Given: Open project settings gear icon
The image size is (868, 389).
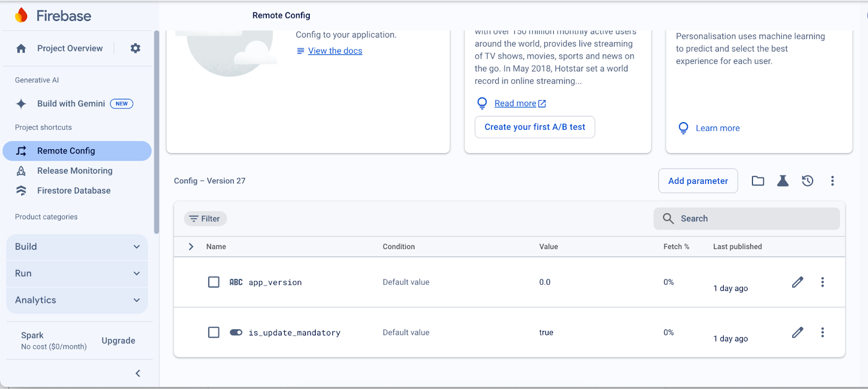Looking at the screenshot, I should [136, 48].
